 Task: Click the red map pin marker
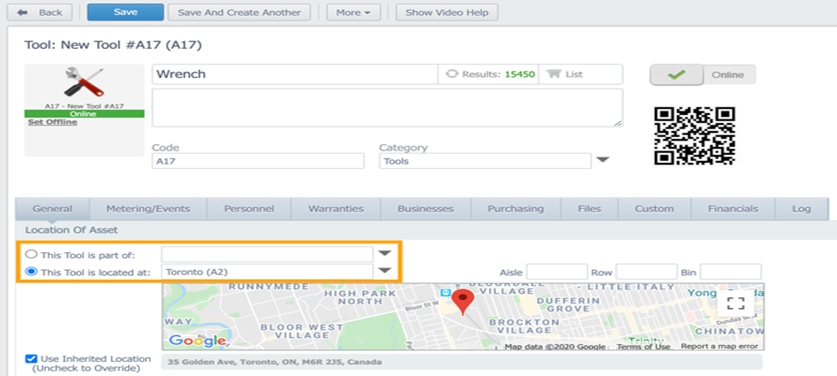point(463,302)
